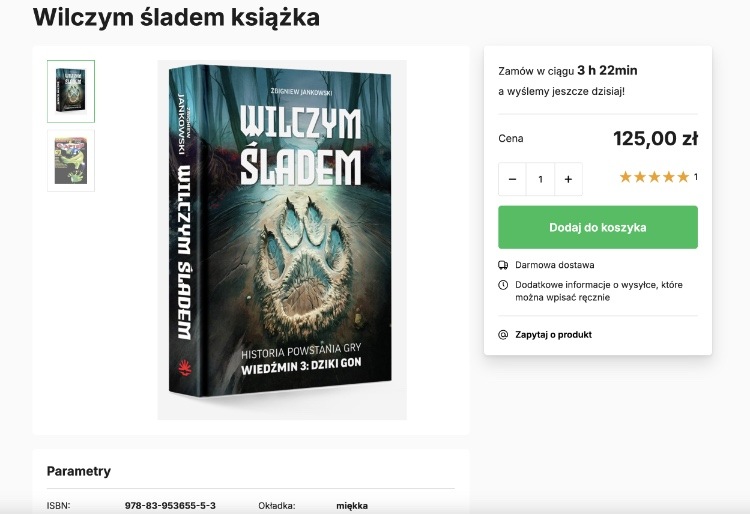This screenshot has height=514, width=750.
Task: Click the Wilczym śladem książka page title
Action: tap(176, 17)
